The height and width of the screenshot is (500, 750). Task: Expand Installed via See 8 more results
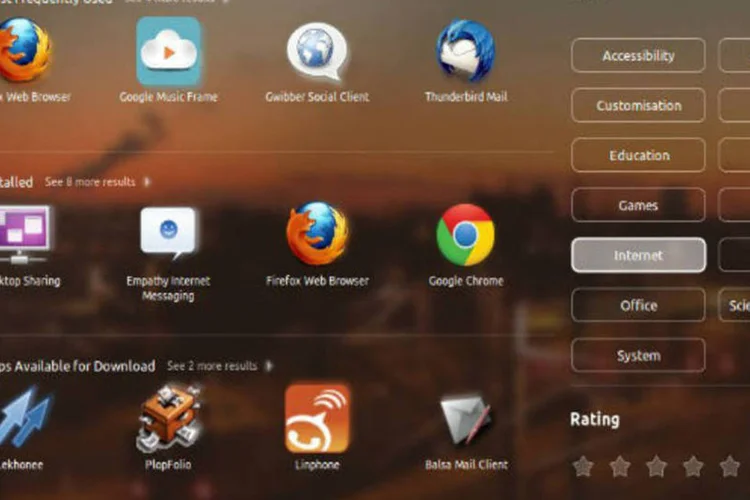[x=98, y=182]
